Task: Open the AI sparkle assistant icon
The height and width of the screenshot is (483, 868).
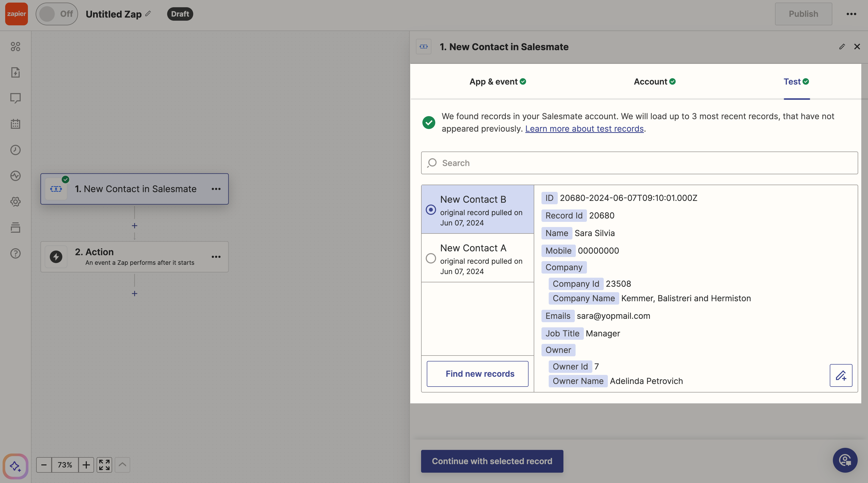Action: [16, 466]
